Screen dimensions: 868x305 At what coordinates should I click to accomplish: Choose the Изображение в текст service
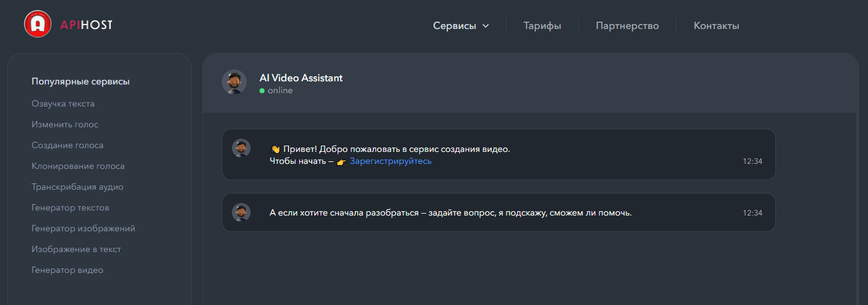point(76,250)
